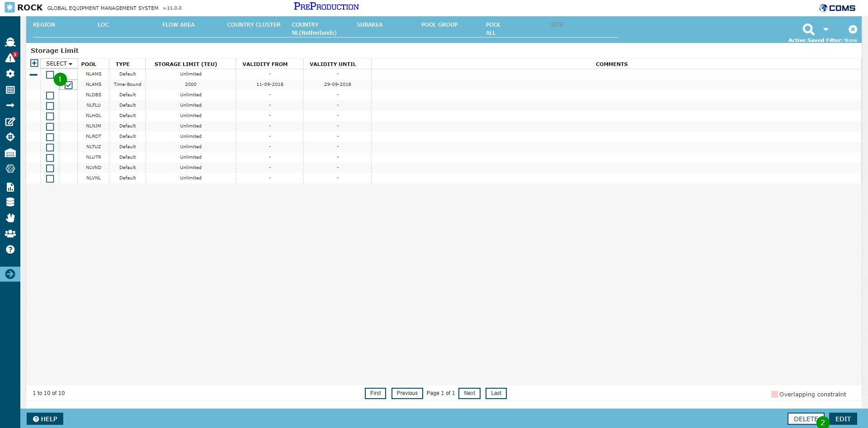Click the crosshair target sidebar icon
Image resolution: width=868 pixels, height=428 pixels.
[x=10, y=137]
